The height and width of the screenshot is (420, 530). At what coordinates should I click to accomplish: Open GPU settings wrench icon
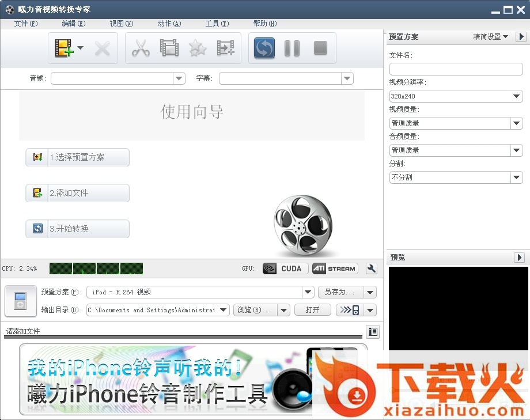coord(372,268)
